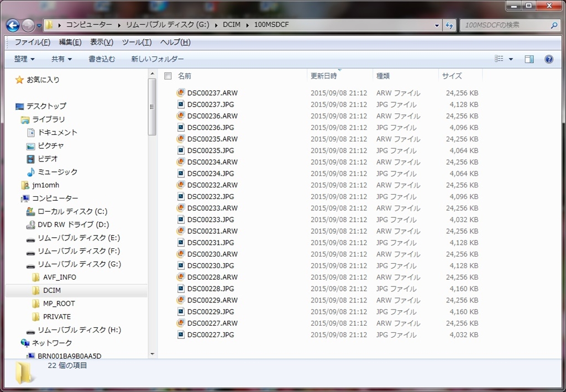Click DCIM in address bar path
The width and height of the screenshot is (566, 392).
click(232, 25)
